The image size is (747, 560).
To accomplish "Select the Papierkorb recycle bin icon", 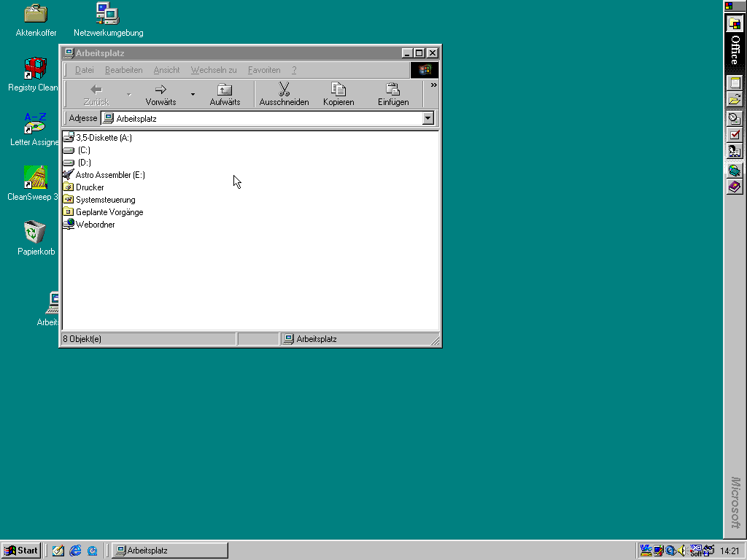I will tap(35, 232).
